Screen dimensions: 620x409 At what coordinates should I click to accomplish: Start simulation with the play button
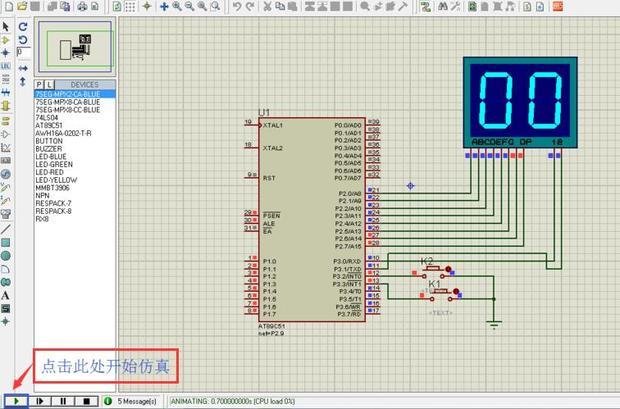tap(17, 401)
